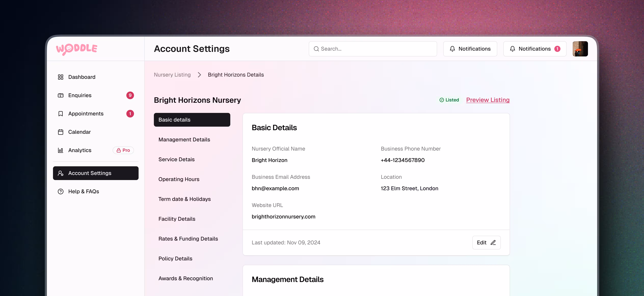Switch to the Operating Hours section

(179, 179)
